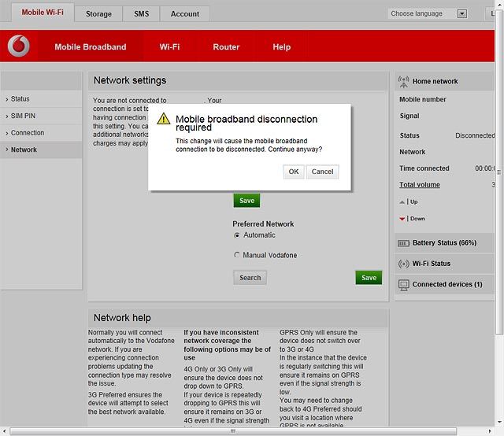This screenshot has height=436, width=504.
Task: Click the warning triangle icon in dialog
Action: click(x=164, y=119)
